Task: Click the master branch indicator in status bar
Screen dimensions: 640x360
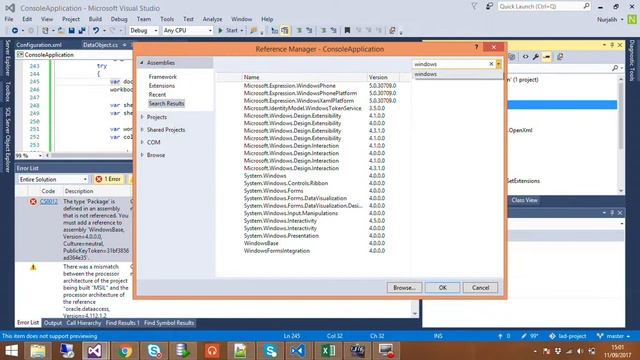Action: pyautogui.click(x=613, y=336)
